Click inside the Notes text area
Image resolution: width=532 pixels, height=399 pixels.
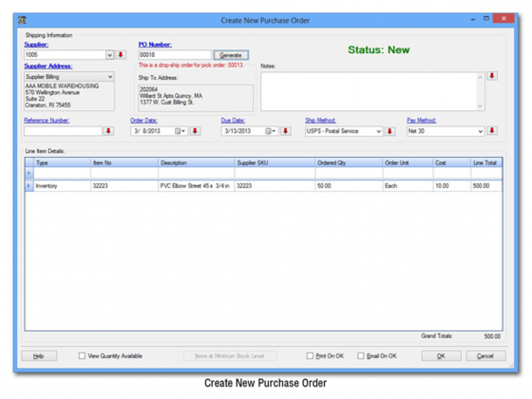coord(369,91)
